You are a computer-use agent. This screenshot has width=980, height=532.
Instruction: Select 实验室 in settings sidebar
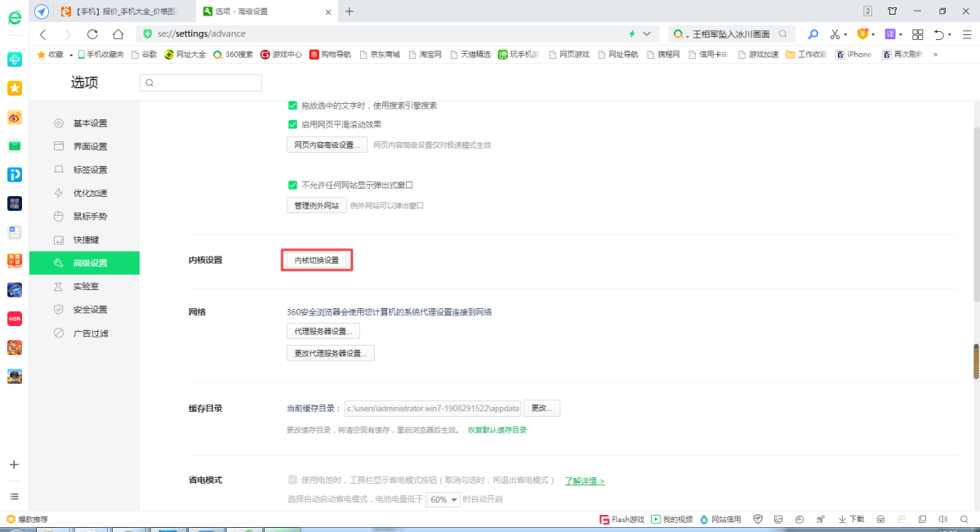point(84,287)
